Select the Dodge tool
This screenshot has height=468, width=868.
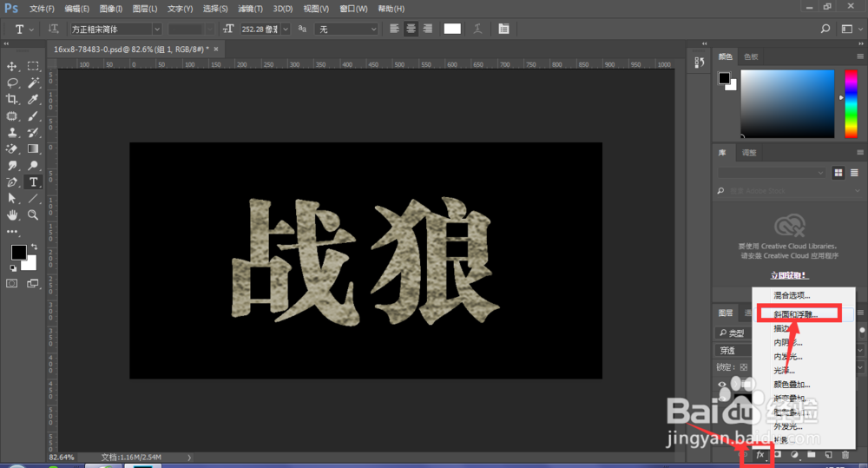pyautogui.click(x=33, y=166)
